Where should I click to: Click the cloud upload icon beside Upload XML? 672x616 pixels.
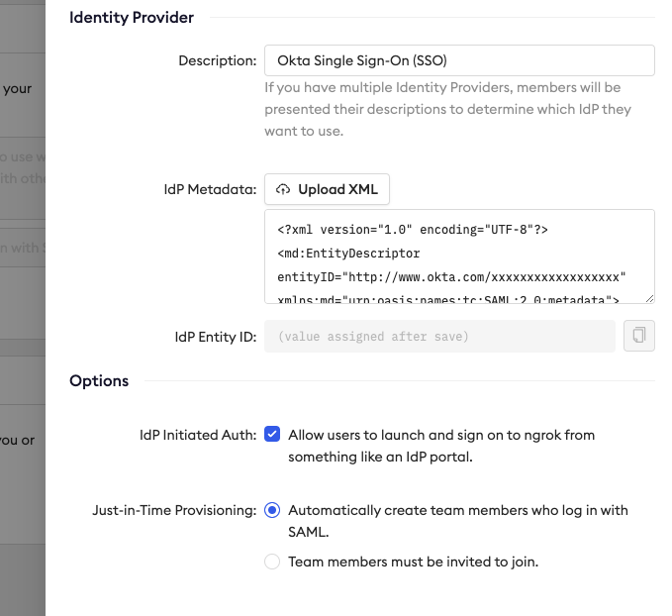point(283,189)
